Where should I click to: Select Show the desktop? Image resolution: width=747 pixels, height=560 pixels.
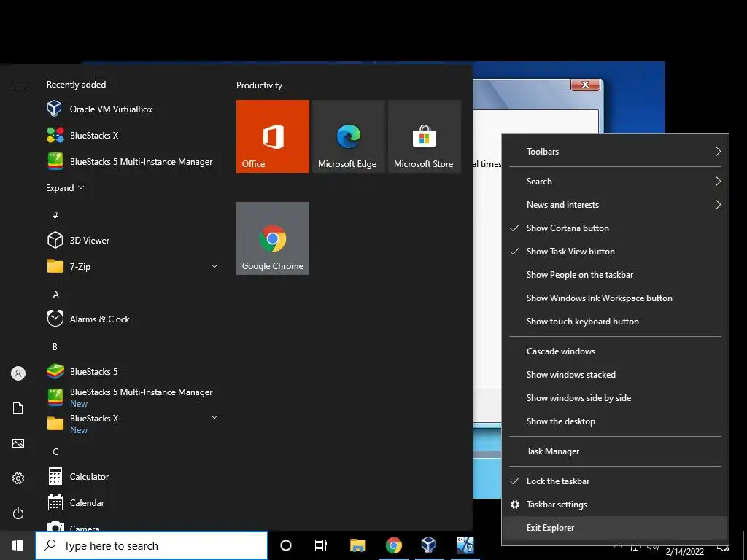[615, 421]
